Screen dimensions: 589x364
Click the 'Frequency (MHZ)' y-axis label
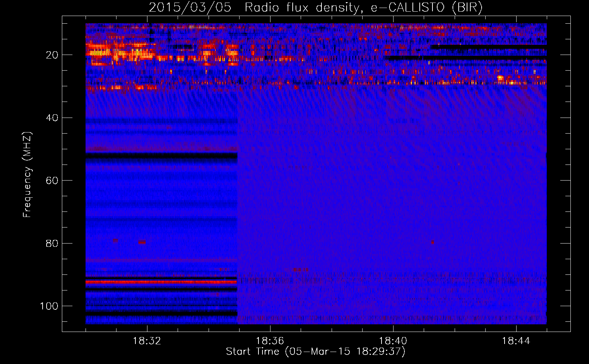[x=27, y=175]
